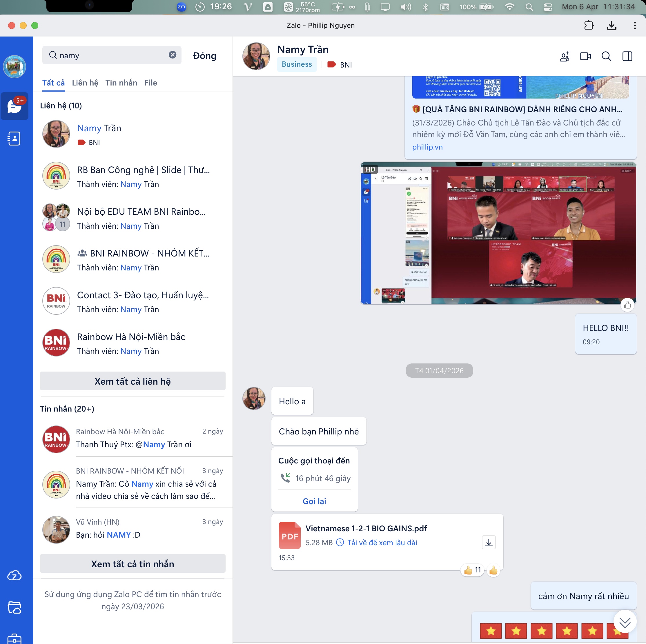This screenshot has width=646, height=644.
Task: Open the Contacts sidebar icon
Action: 14,138
